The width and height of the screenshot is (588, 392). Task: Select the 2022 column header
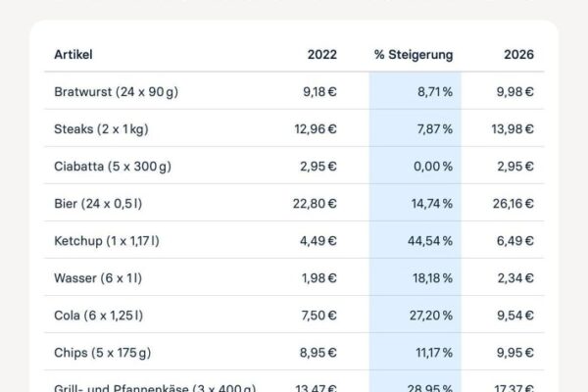coord(322,55)
